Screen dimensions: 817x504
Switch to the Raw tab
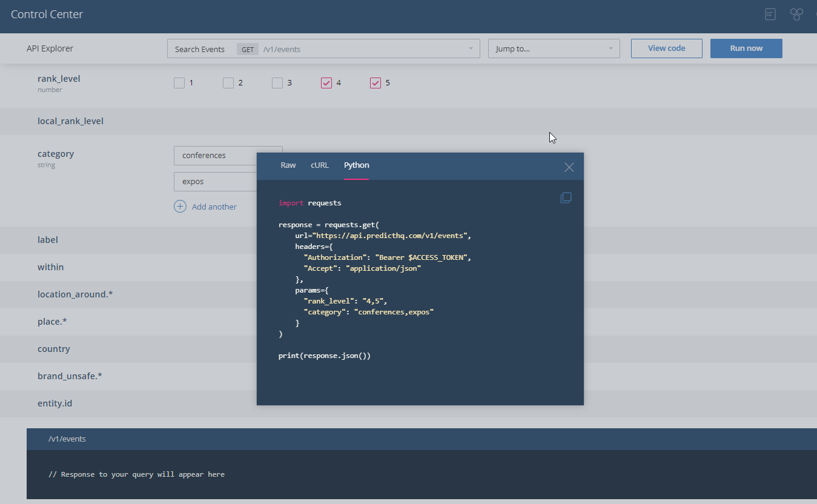(x=288, y=165)
